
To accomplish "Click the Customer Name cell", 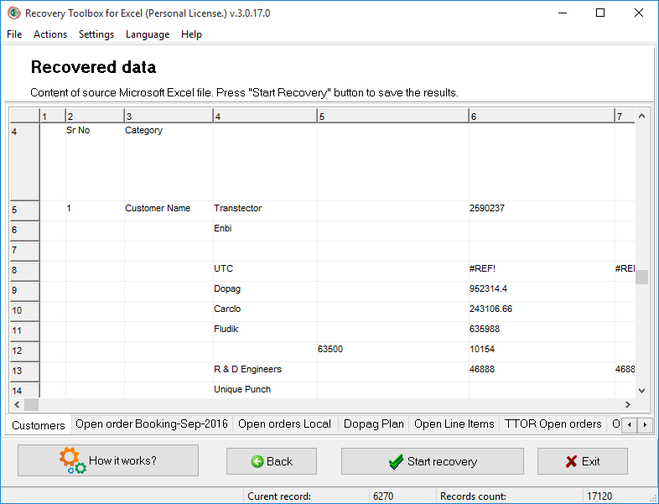I will point(169,210).
